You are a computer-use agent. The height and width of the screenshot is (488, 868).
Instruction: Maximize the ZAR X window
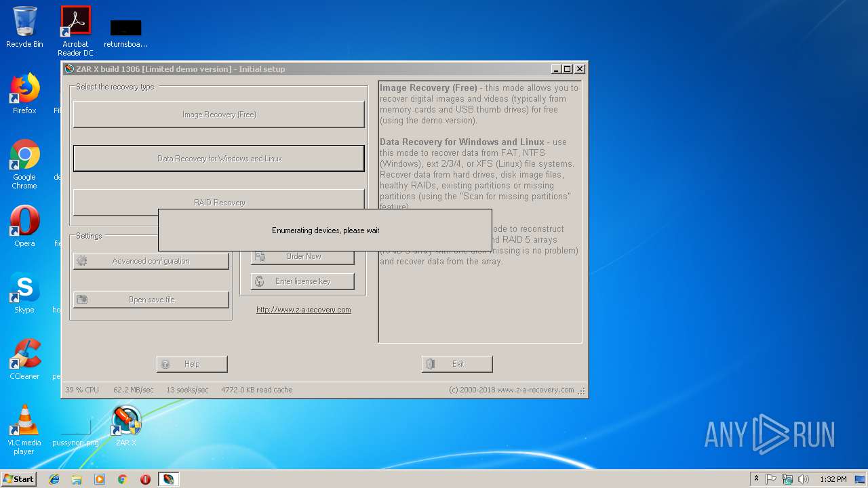(568, 69)
